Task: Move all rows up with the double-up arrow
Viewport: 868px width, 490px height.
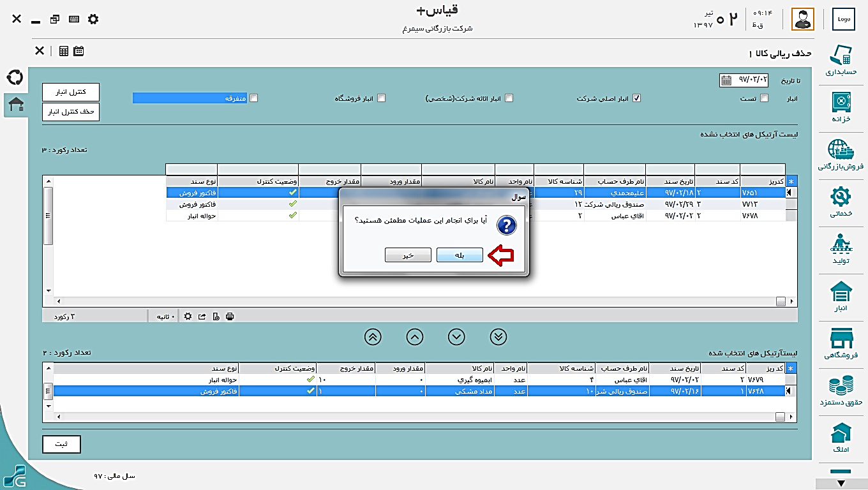Action: pos(373,337)
